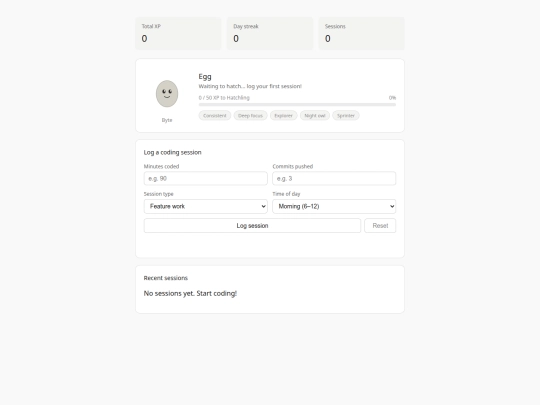Click the Reset button

(x=380, y=226)
